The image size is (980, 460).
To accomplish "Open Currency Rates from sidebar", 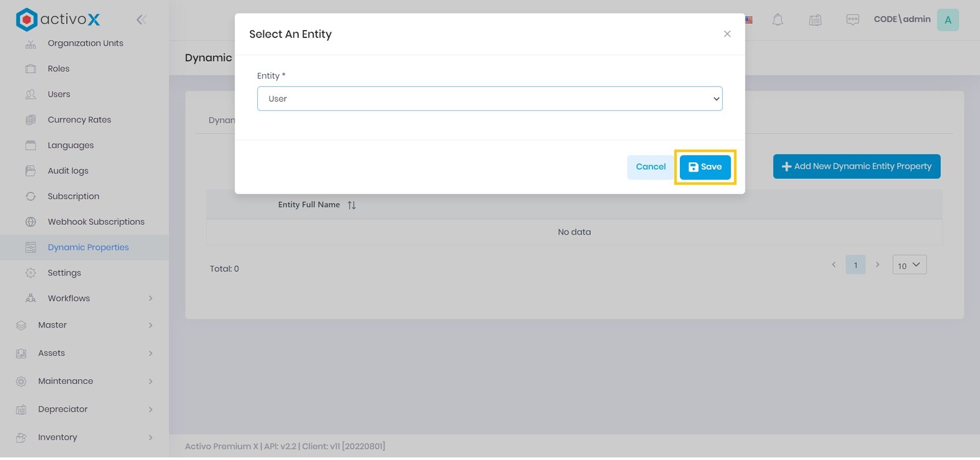I will (79, 120).
